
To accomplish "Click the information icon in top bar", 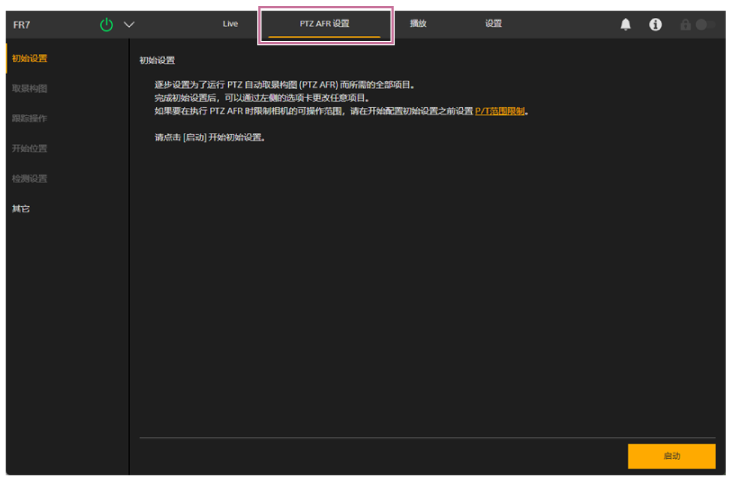I will [655, 24].
